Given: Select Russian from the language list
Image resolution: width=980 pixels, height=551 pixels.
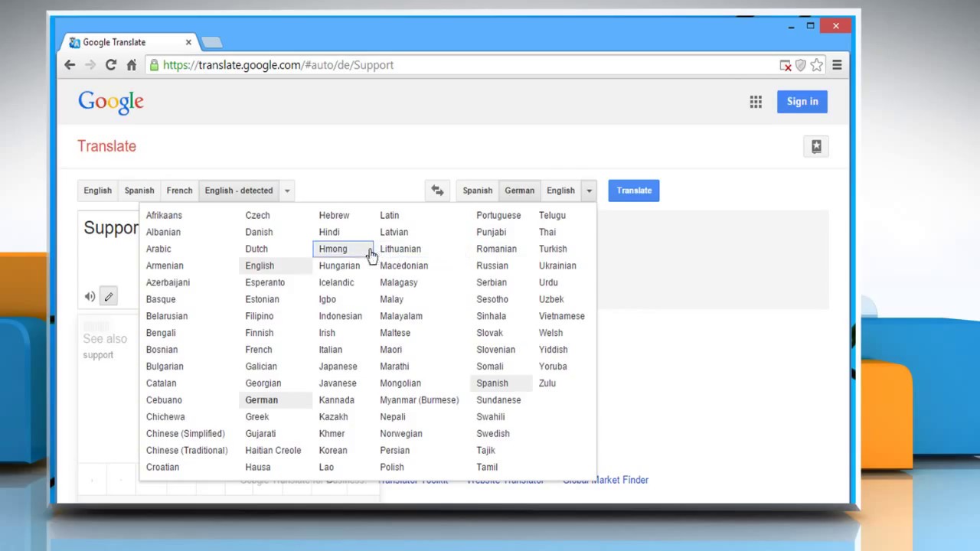Looking at the screenshot, I should (x=492, y=266).
